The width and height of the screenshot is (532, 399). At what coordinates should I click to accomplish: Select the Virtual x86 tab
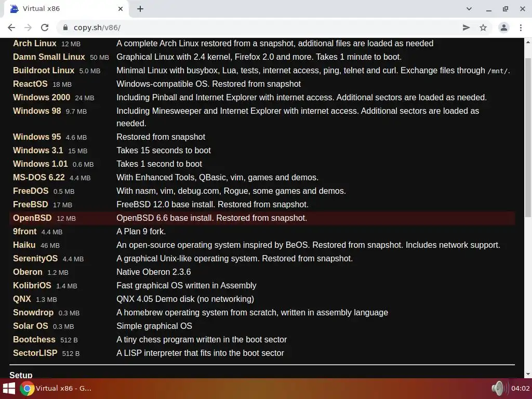(x=66, y=9)
